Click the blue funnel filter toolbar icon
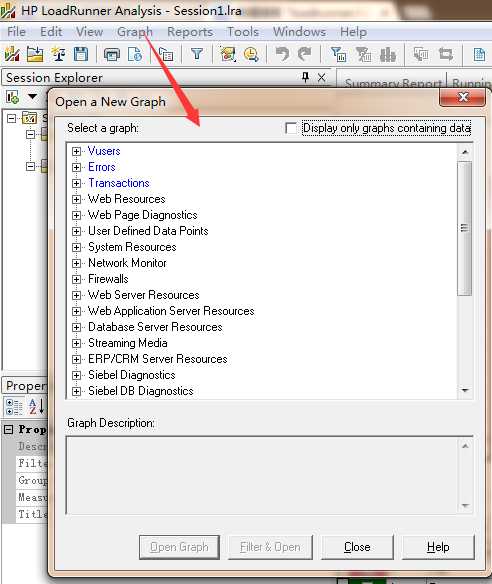This screenshot has height=584, width=492. [x=197, y=54]
